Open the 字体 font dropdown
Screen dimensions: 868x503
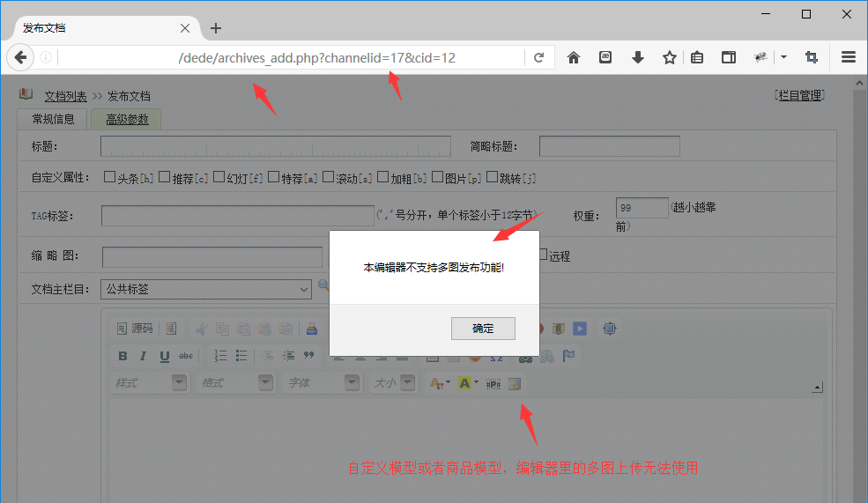tap(323, 383)
